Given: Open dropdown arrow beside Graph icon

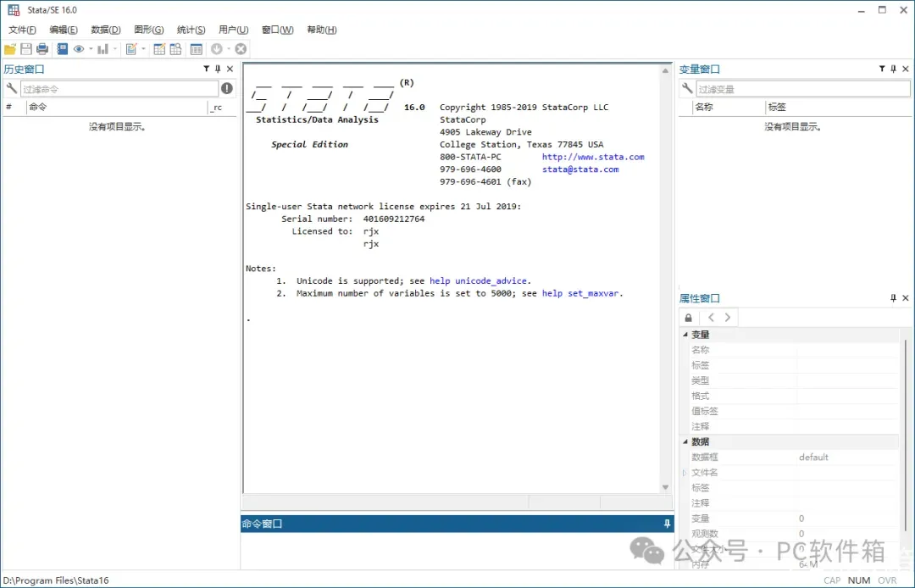Looking at the screenshot, I should [115, 49].
